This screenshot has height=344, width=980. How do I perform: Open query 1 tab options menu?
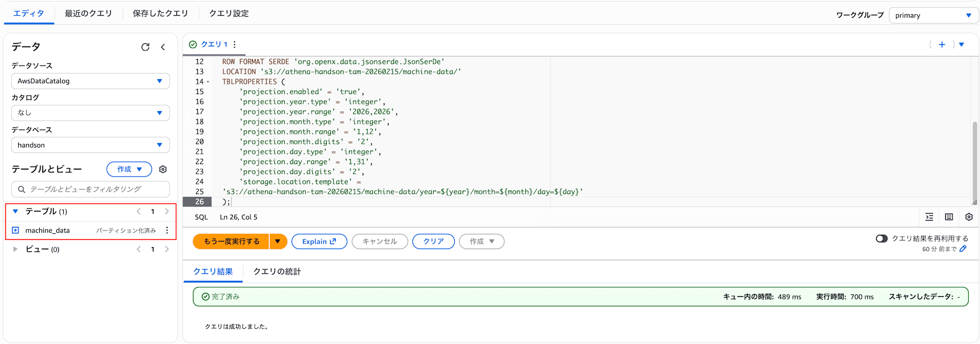235,45
